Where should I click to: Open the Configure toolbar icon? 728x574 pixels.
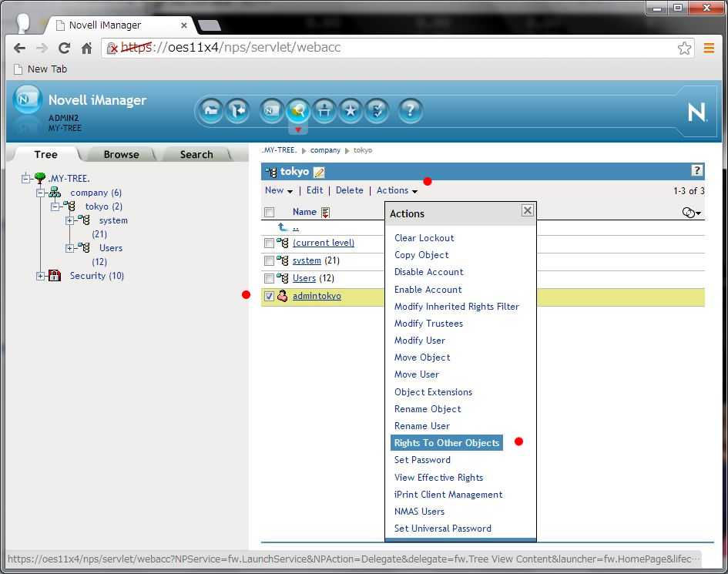(x=324, y=110)
